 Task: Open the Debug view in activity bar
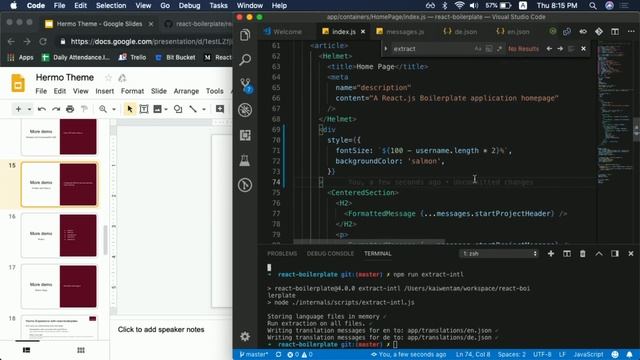pyautogui.click(x=245, y=110)
